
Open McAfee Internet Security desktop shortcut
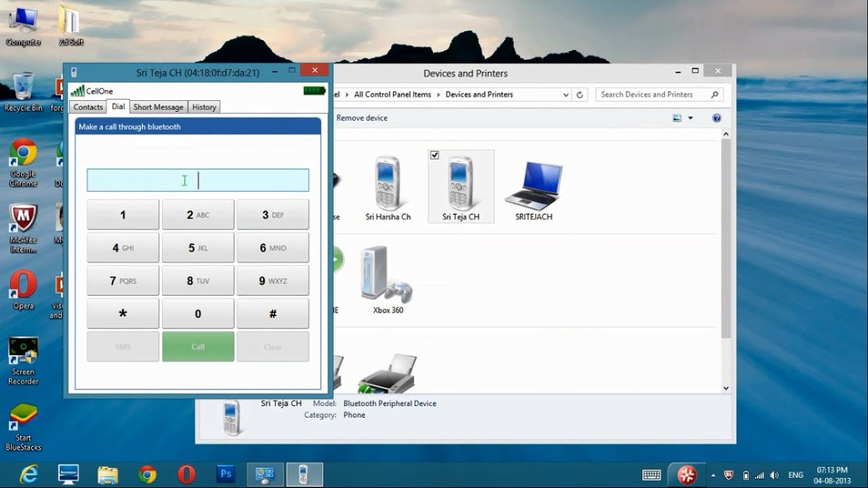point(23,229)
